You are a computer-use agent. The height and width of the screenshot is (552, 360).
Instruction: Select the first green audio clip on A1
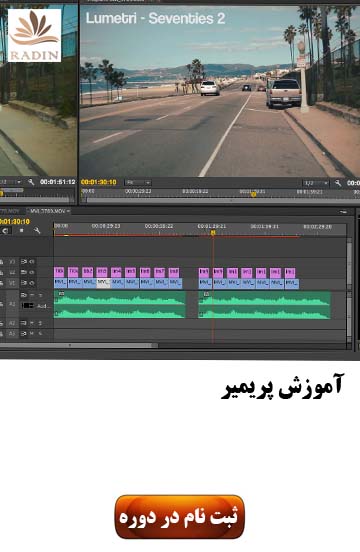120,305
